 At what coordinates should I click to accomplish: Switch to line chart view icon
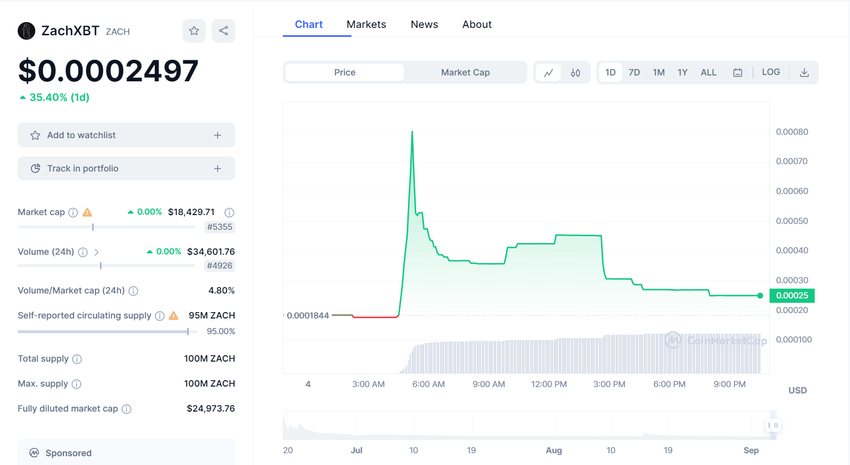(x=548, y=73)
